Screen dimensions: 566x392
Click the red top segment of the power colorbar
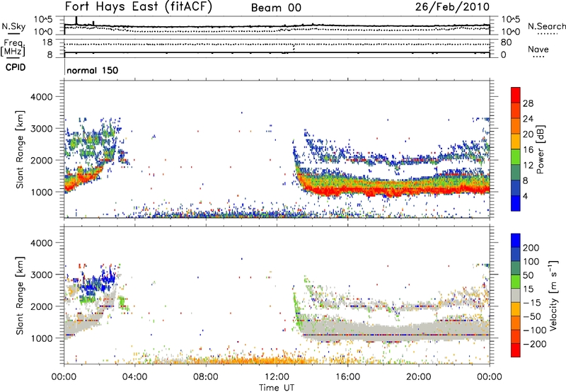[516, 95]
